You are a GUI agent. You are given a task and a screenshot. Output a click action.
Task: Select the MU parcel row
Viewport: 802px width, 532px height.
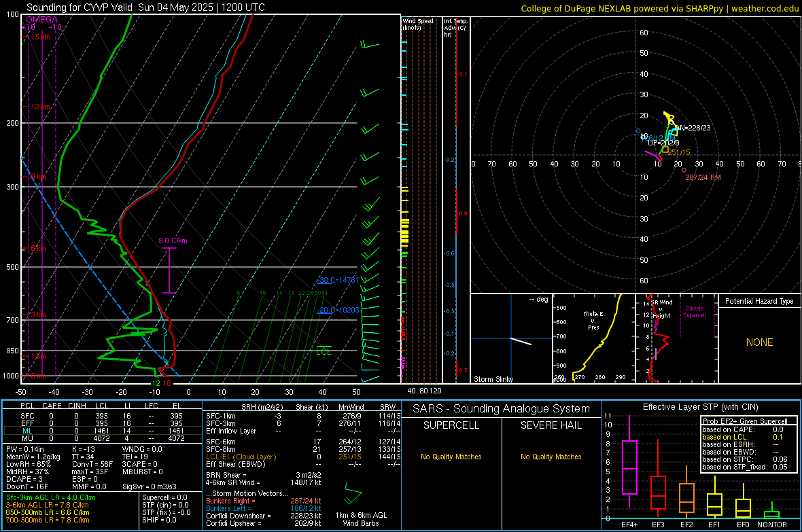coord(103,438)
